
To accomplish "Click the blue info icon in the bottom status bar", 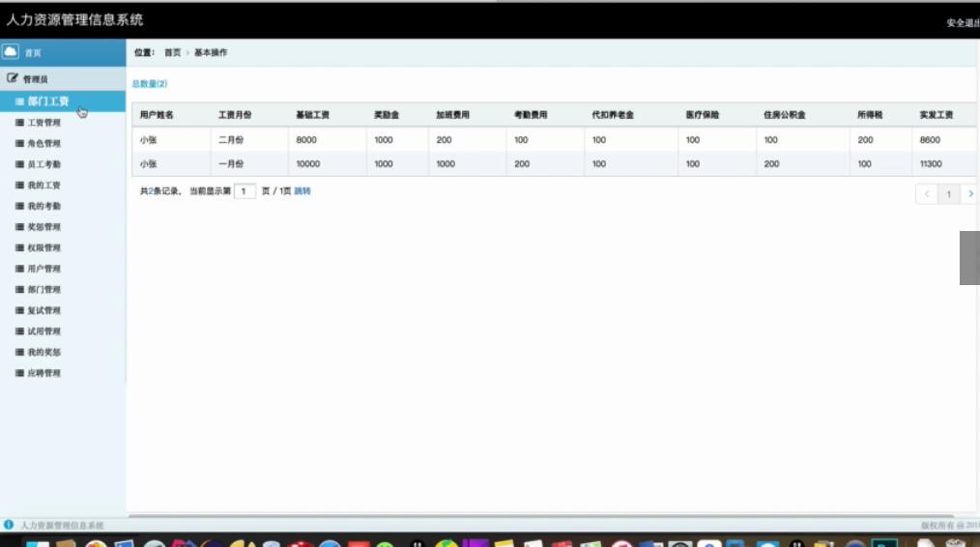I will click(8, 525).
